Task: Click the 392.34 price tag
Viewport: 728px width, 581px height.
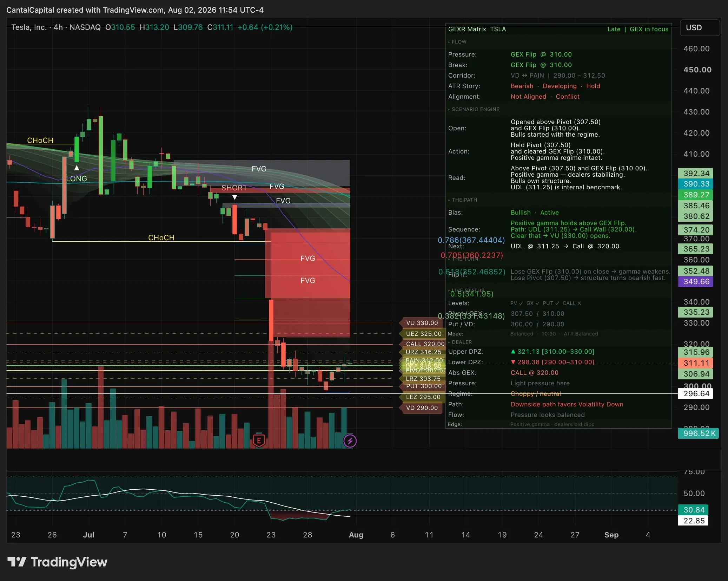Action: click(x=696, y=173)
